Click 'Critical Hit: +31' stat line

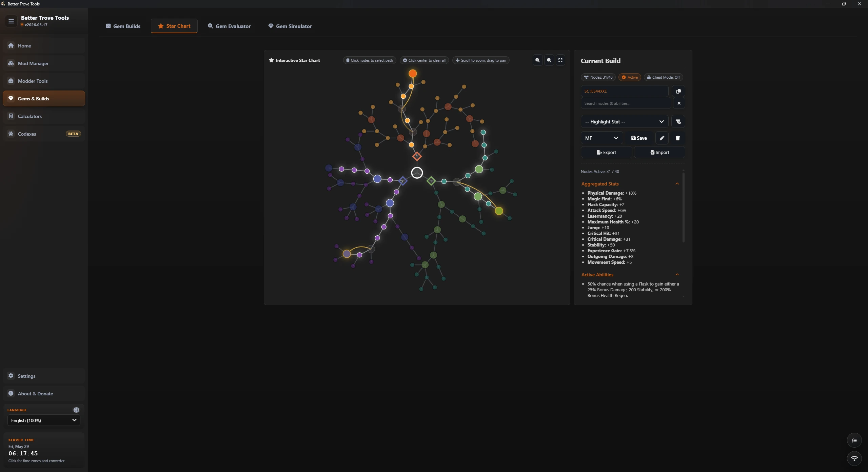(x=603, y=233)
